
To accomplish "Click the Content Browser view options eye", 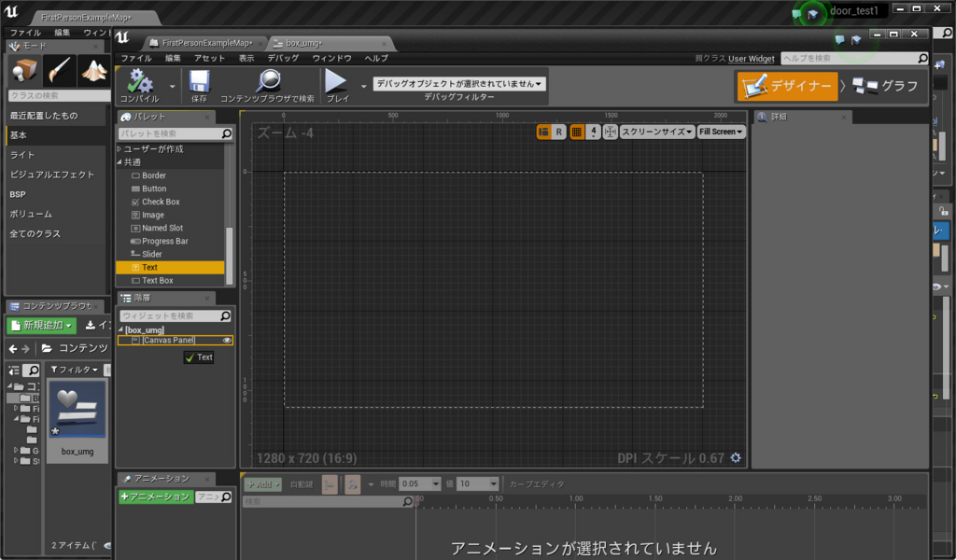I will (x=108, y=545).
